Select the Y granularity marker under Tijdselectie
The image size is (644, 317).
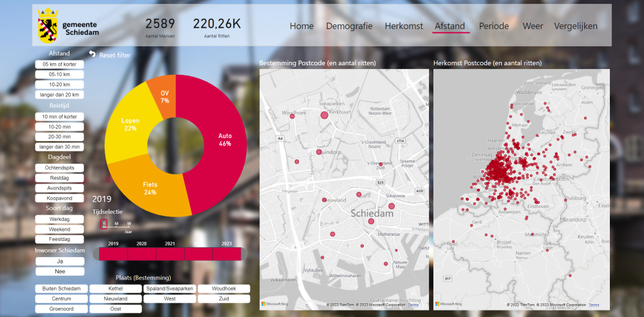click(104, 224)
